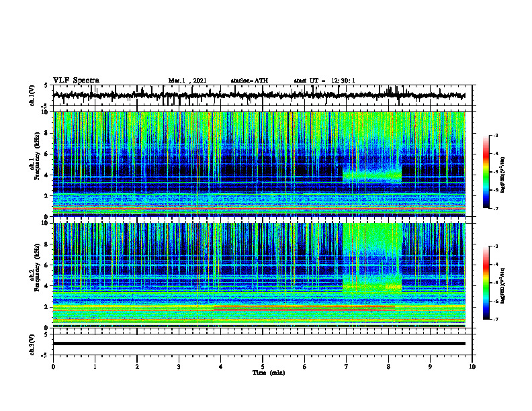
Task: Click the "ch.1(V)" waveform axis label
Action: click(32, 95)
